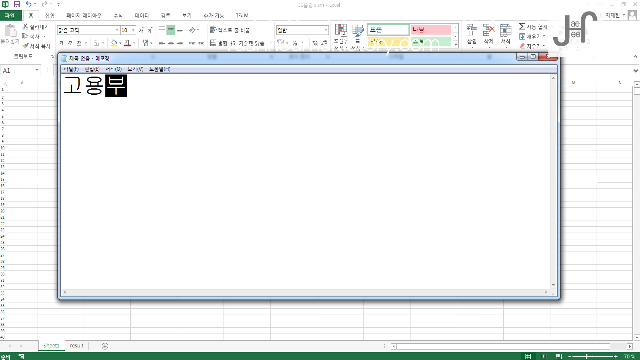Image resolution: width=640 pixels, height=360 pixels.
Task: Open the borders dropdown in font group
Action: pos(103,43)
